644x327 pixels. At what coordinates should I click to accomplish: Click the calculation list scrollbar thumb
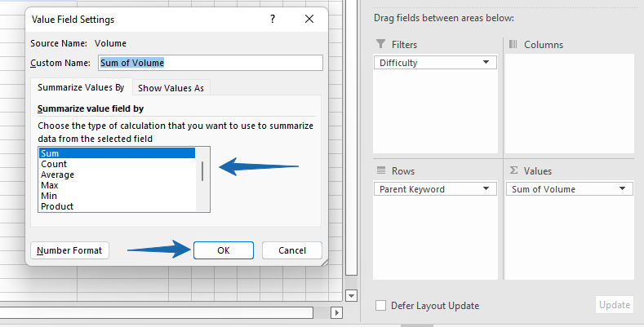click(x=202, y=170)
